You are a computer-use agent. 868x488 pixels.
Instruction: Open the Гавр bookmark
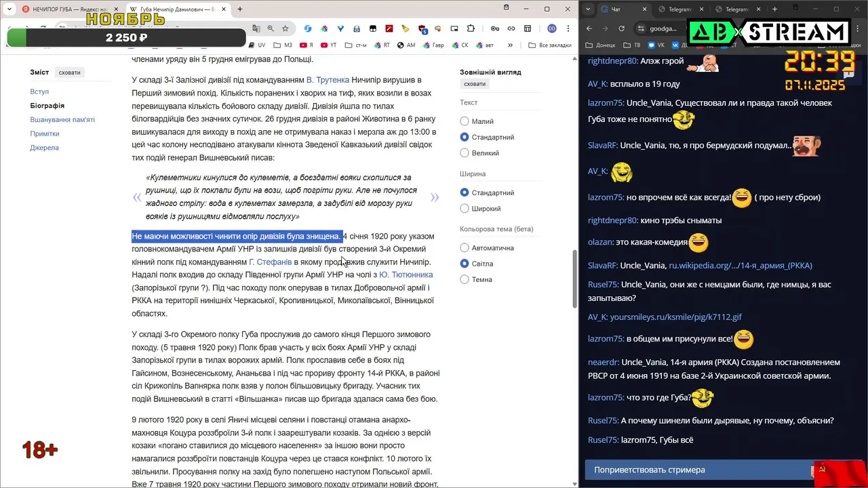(433, 45)
